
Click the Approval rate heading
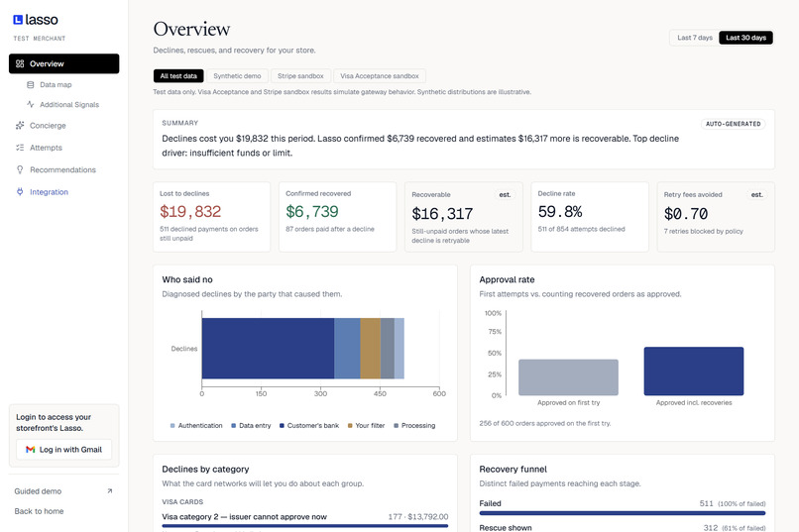coord(507,279)
